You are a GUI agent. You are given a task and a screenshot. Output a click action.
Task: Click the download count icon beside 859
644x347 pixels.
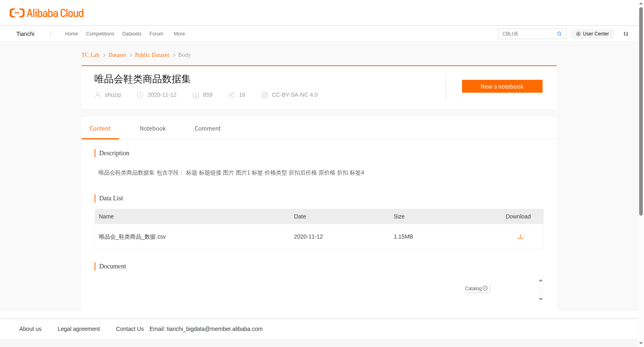click(x=196, y=95)
